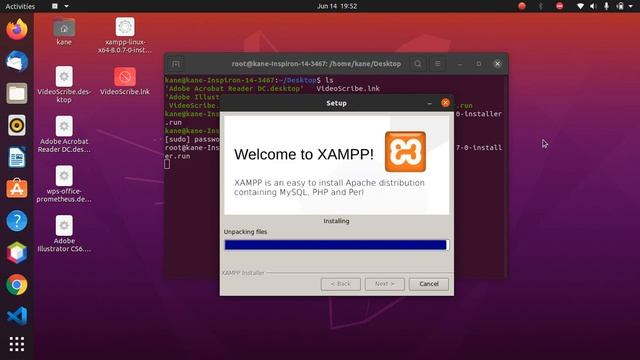Select the Adobe Illustrator CS6 desktop icon
The width and height of the screenshot is (640, 360).
[64, 234]
